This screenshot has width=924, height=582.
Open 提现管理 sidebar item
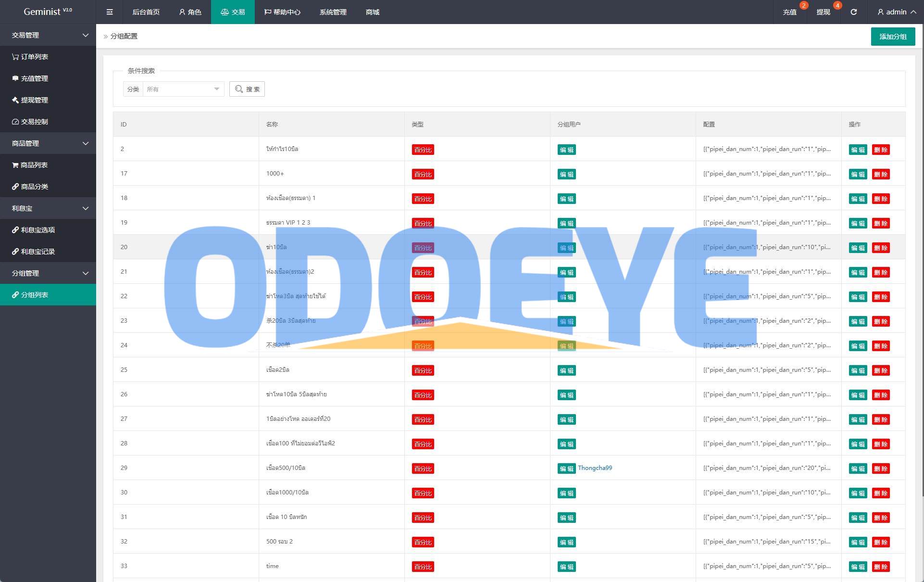click(x=34, y=100)
